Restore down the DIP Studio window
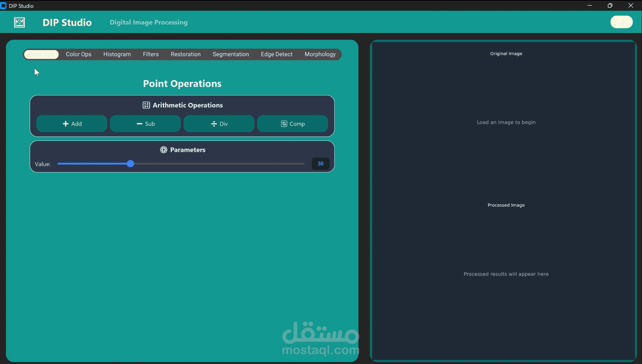 tap(610, 5)
